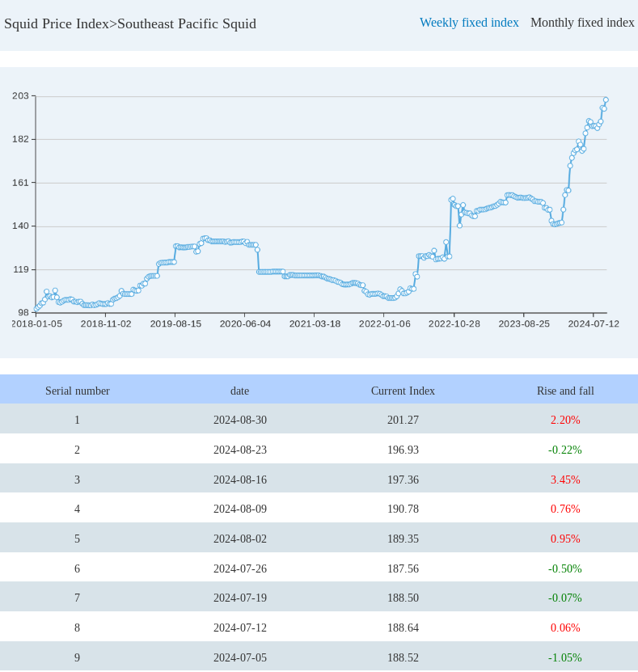Click the index value 188.64
Screen dimensions: 638x672
pyautogui.click(x=403, y=628)
